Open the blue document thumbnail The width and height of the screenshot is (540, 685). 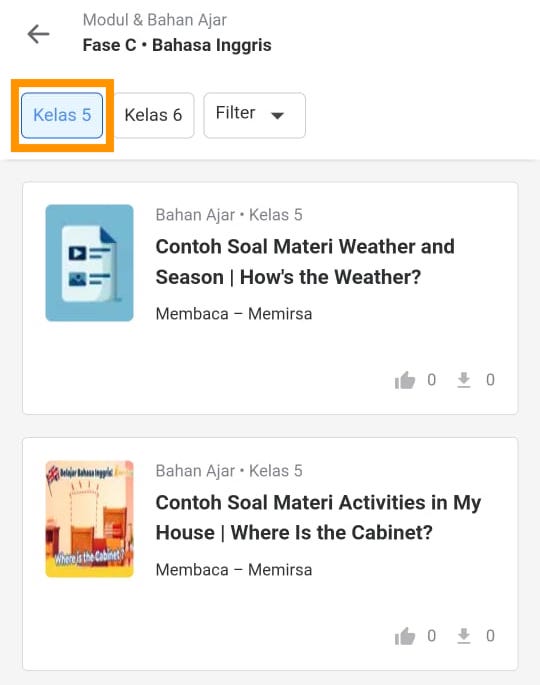pos(90,263)
